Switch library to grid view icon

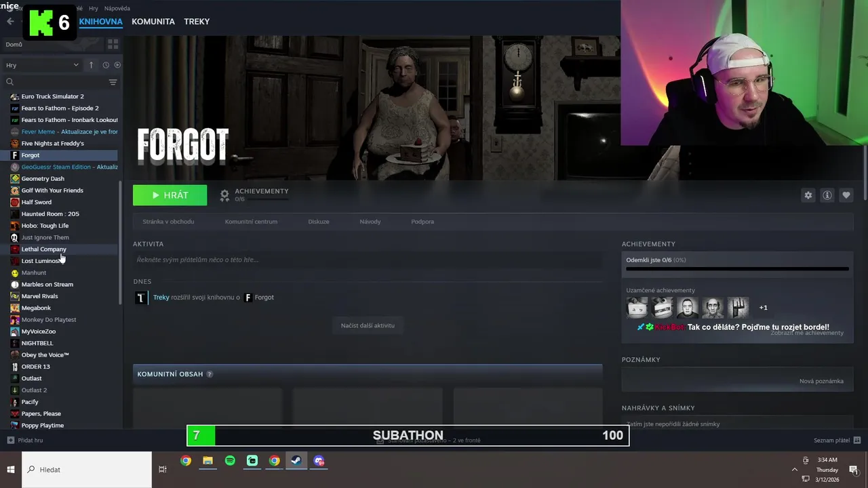pyautogui.click(x=113, y=44)
